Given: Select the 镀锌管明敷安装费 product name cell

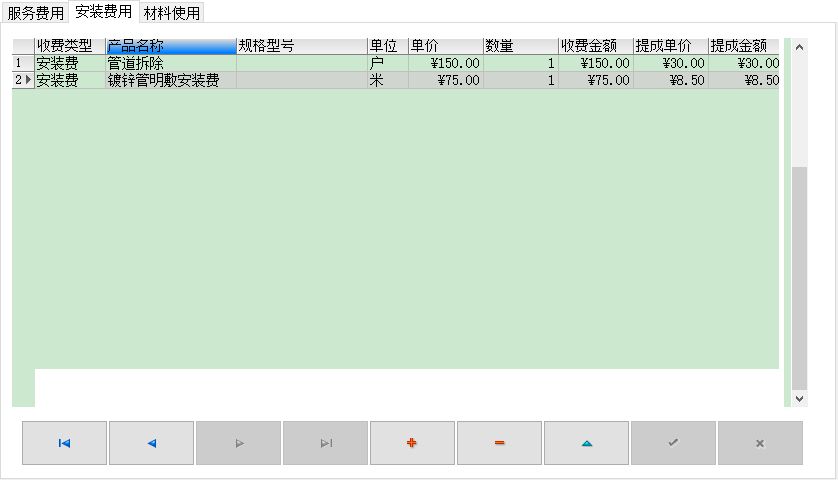Looking at the screenshot, I should click(171, 80).
